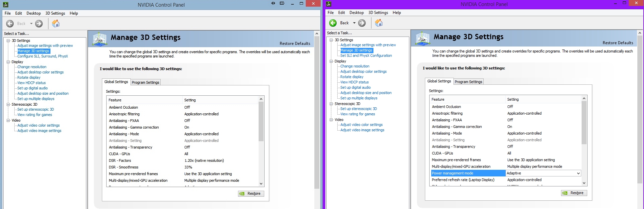This screenshot has height=209, width=644.
Task: Click the Home icon in right window
Action: point(379,23)
